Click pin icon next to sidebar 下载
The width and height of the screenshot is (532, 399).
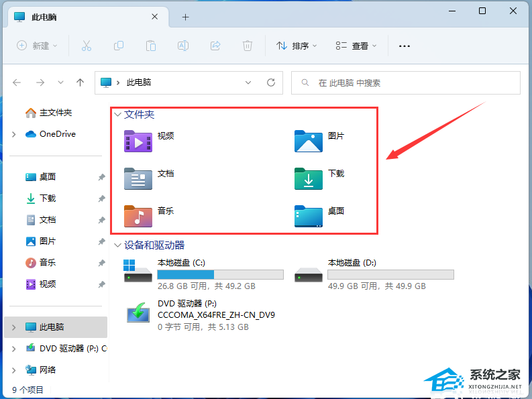(101, 198)
